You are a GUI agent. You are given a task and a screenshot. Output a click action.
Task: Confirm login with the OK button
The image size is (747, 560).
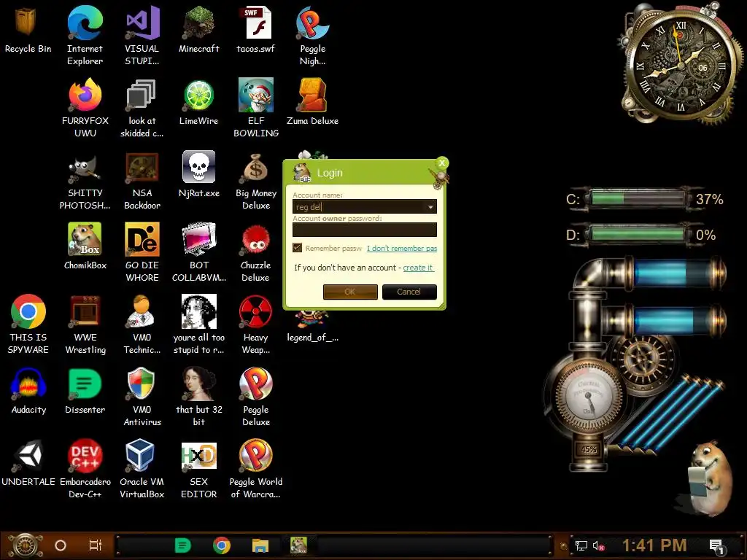click(350, 292)
